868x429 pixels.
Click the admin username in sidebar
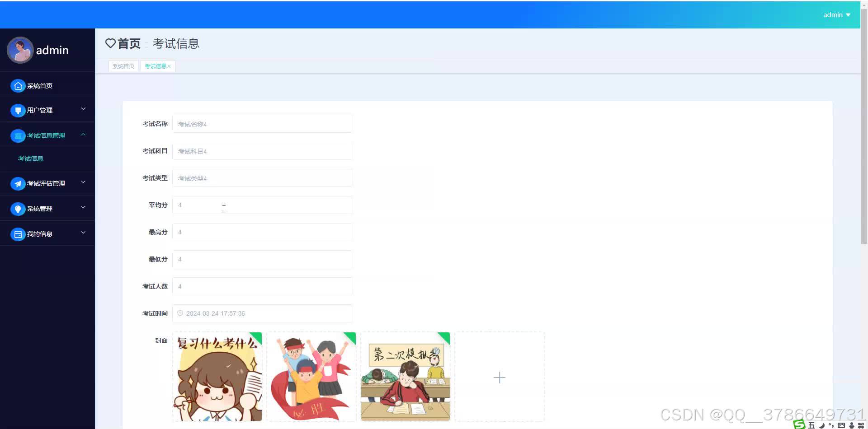(x=52, y=50)
